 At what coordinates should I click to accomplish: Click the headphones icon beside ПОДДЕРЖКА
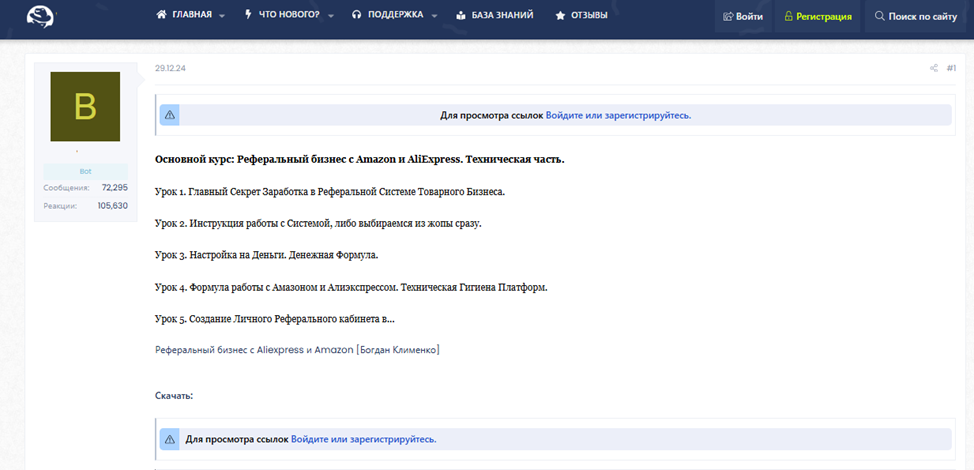tap(356, 15)
